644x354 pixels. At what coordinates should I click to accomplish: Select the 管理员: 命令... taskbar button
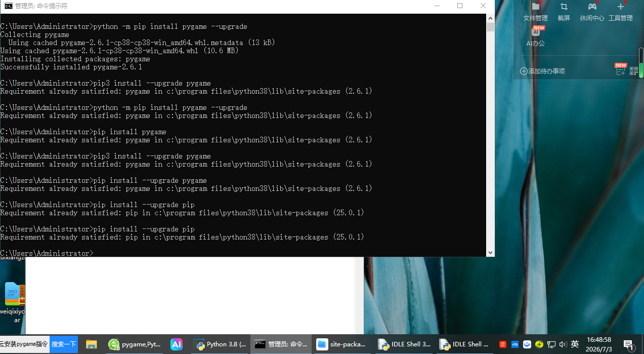coord(281,344)
